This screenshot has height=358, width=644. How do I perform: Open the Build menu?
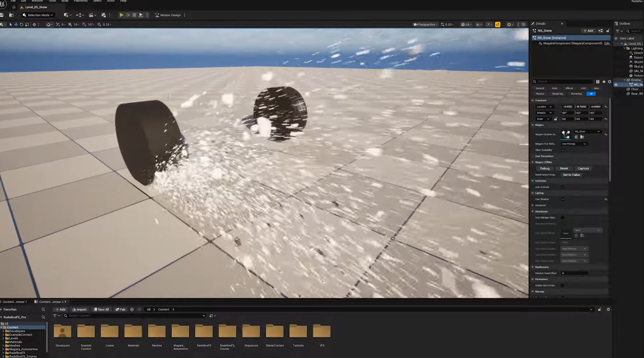click(x=65, y=1)
